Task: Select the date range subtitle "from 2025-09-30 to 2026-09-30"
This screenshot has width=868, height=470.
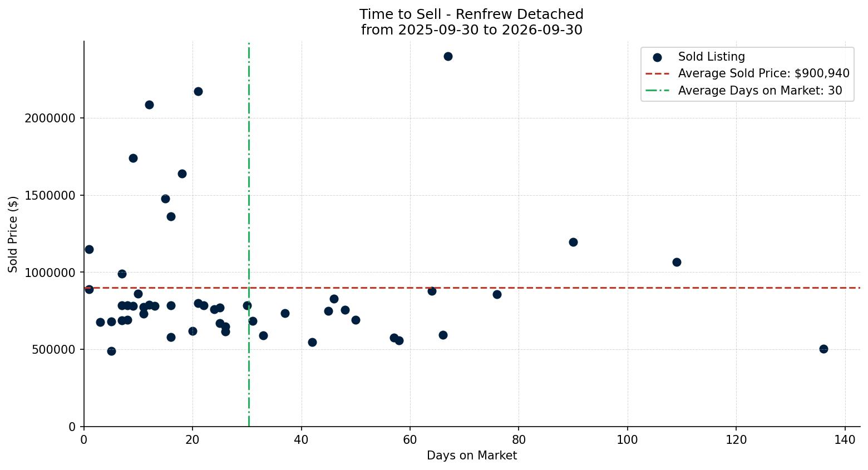Action: (471, 30)
